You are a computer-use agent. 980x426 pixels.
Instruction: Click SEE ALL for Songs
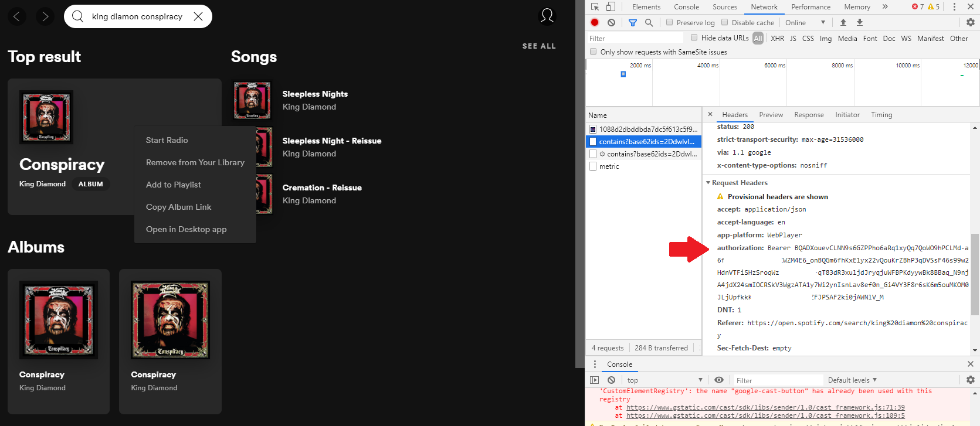(539, 46)
